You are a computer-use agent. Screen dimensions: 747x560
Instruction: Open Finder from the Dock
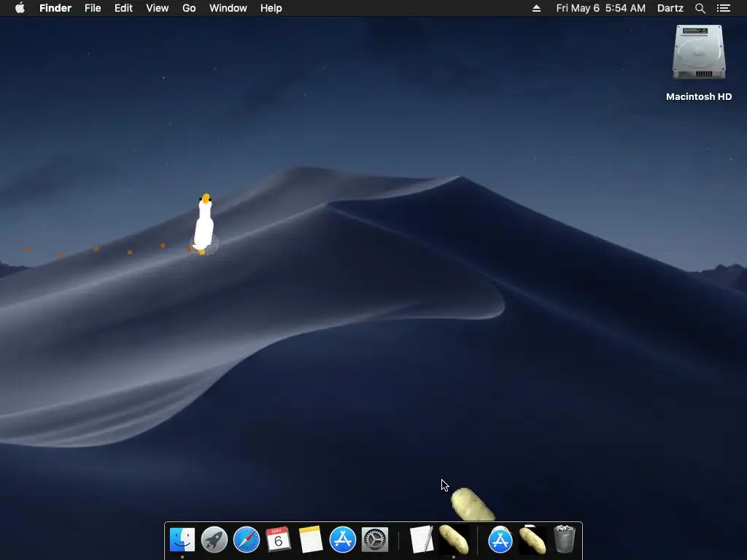coord(182,540)
